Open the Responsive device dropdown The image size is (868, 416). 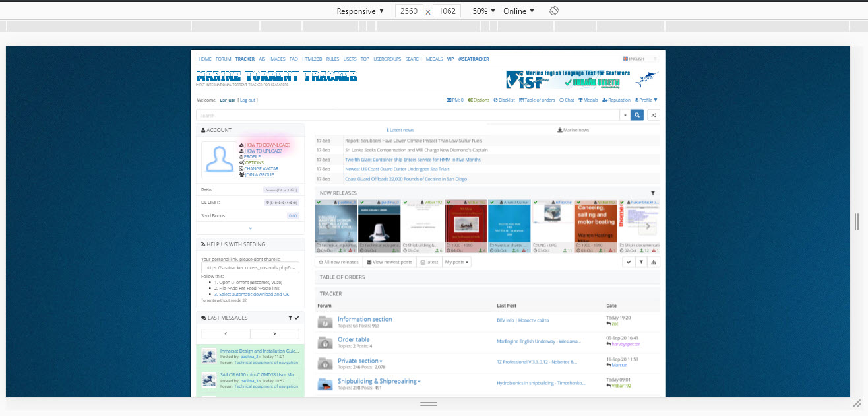pyautogui.click(x=360, y=11)
